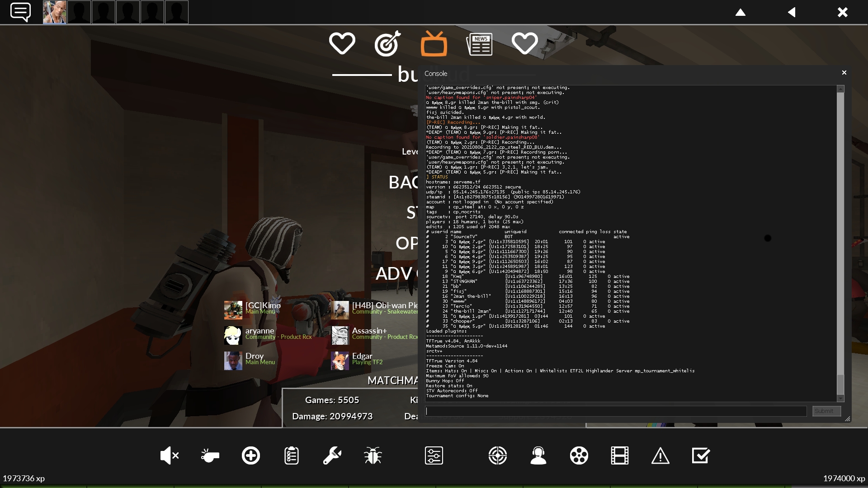The height and width of the screenshot is (488, 868).
Task: Click the 'TFTrue Version 4.84' console line
Action: point(452,361)
